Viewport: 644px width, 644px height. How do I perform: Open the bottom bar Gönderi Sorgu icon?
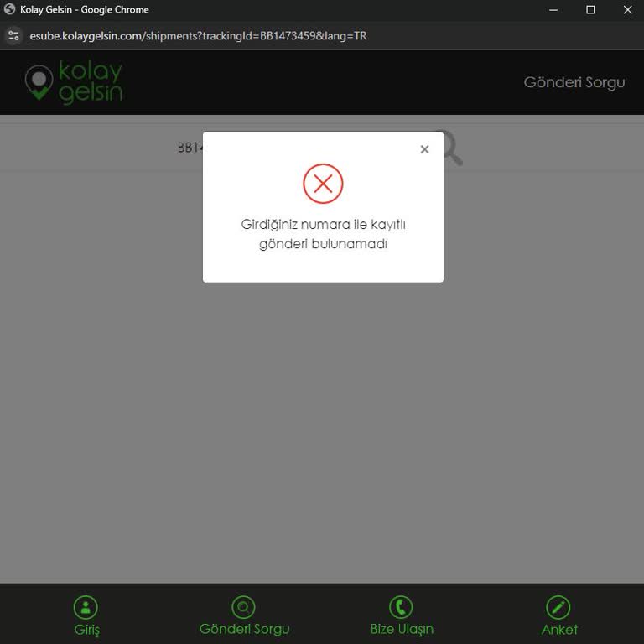(243, 607)
